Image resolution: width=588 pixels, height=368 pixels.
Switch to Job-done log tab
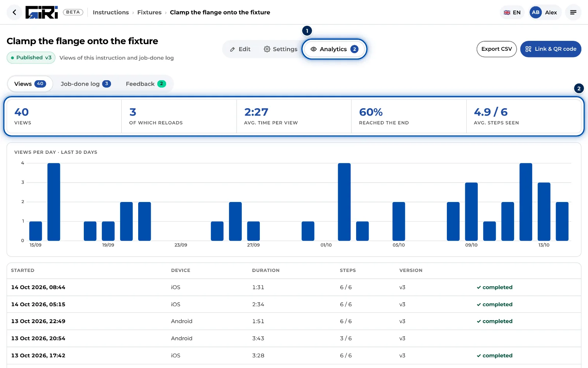click(x=86, y=84)
